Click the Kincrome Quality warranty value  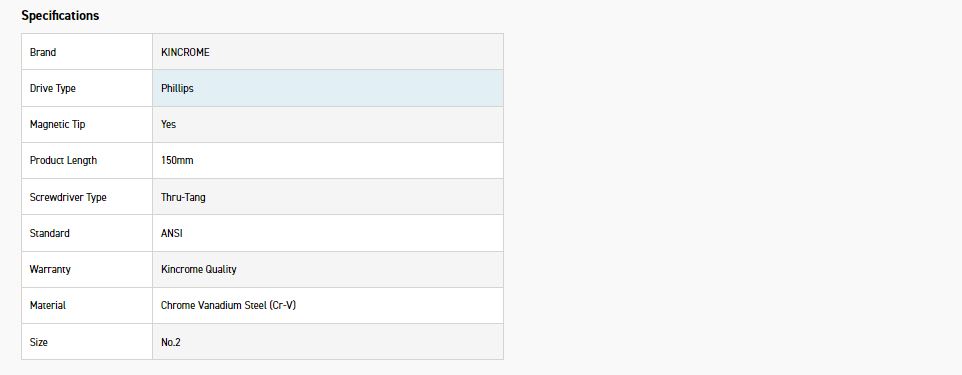pos(199,269)
